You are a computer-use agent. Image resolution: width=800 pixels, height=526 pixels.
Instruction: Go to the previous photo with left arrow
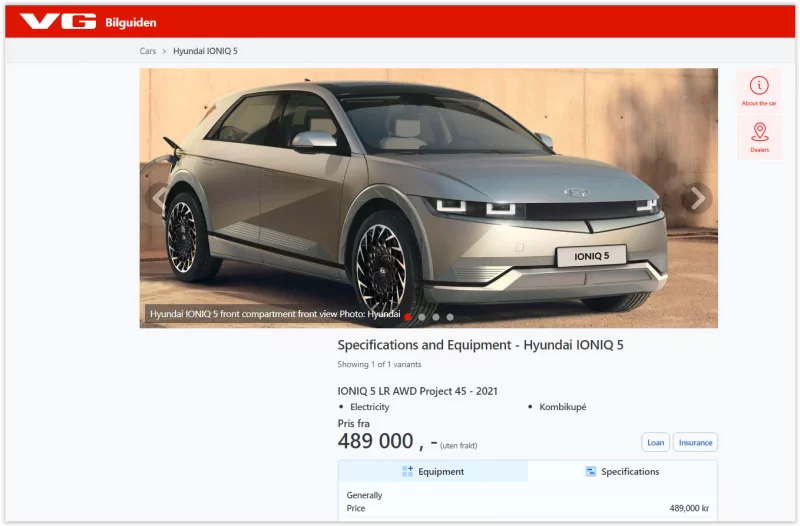[158, 198]
